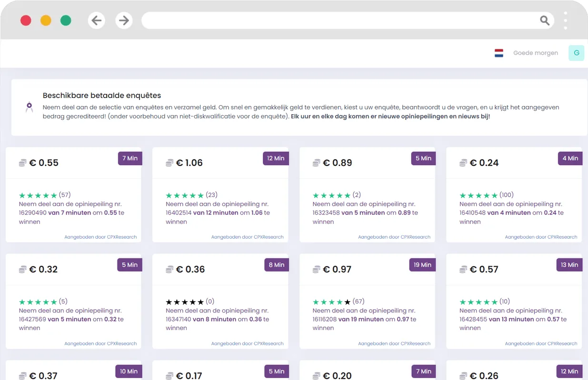
Task: Click the 7 Min badge on € 0.55 survey
Action: click(x=130, y=158)
